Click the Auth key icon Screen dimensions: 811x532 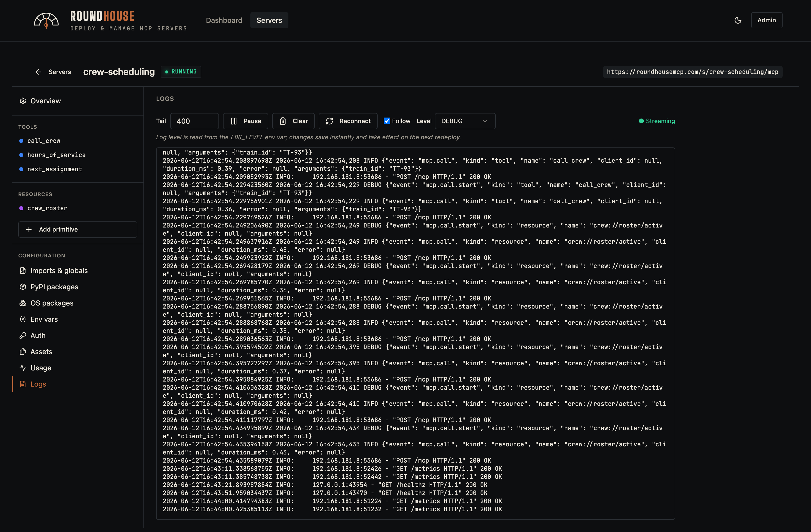click(x=23, y=335)
